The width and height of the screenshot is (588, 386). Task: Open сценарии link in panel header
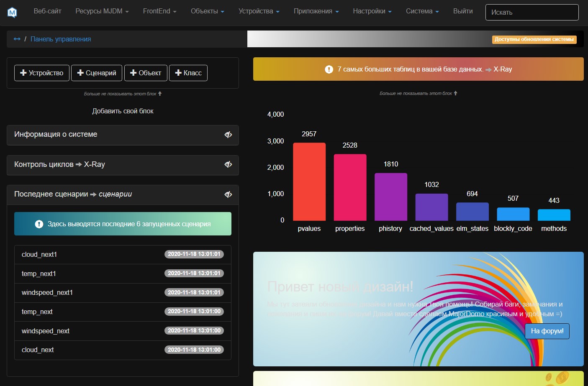(x=115, y=194)
